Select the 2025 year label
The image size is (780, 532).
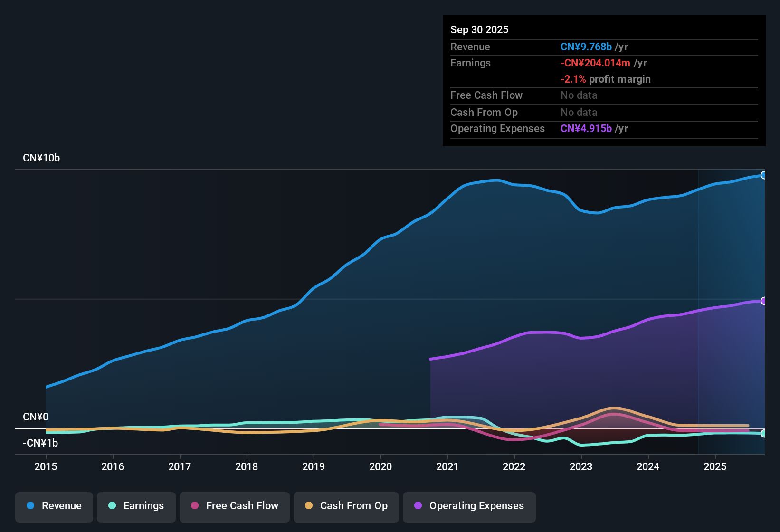tap(715, 467)
